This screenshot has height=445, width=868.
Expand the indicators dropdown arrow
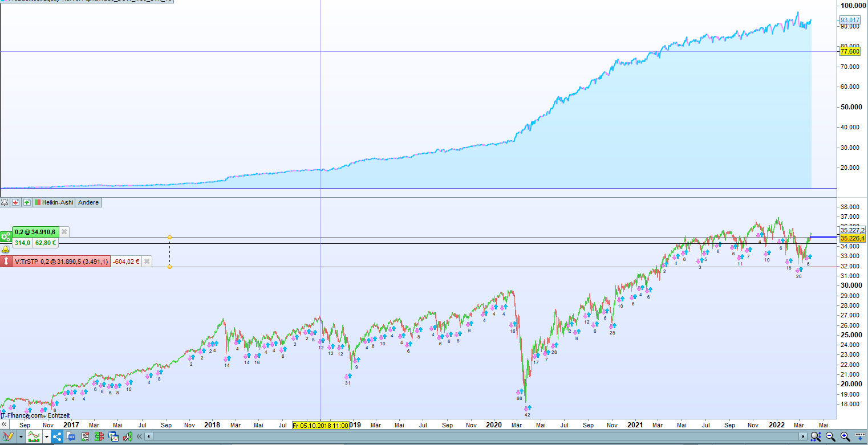[x=47, y=437]
